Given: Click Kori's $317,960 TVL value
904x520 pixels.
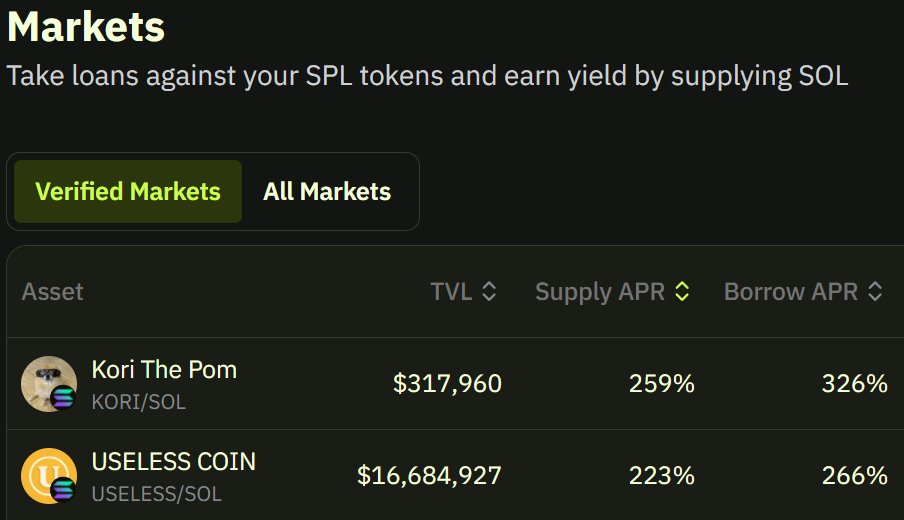Looking at the screenshot, I should 447,384.
